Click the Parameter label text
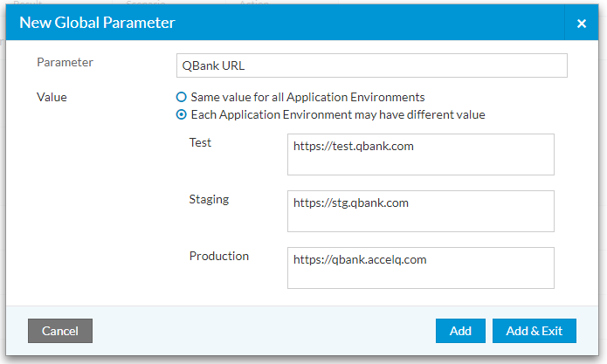 tap(65, 62)
